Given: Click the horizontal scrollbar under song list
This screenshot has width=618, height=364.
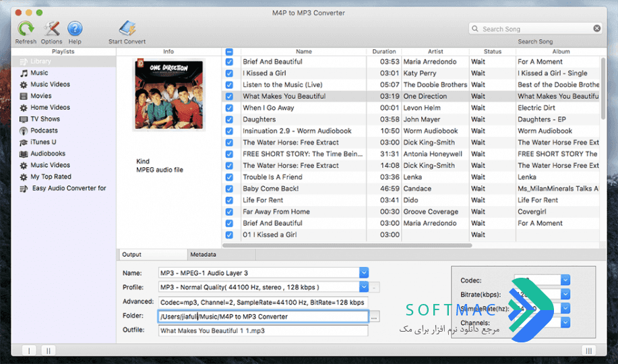Looking at the screenshot, I should click(348, 245).
